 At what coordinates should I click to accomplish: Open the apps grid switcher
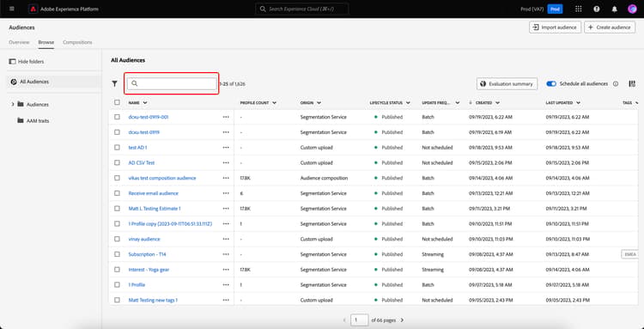tap(578, 9)
